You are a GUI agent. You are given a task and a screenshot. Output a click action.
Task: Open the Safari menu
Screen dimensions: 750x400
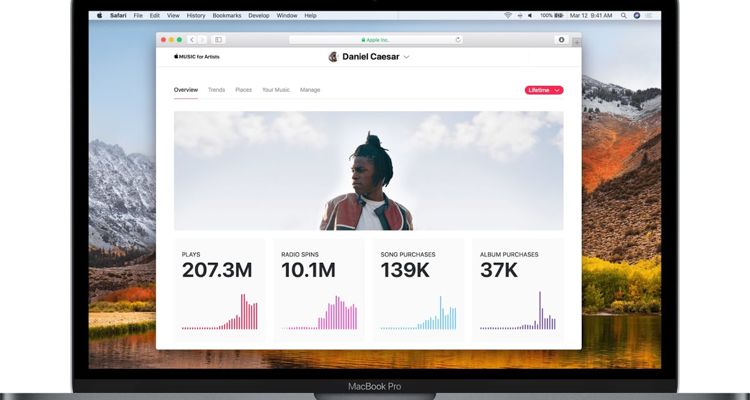118,16
